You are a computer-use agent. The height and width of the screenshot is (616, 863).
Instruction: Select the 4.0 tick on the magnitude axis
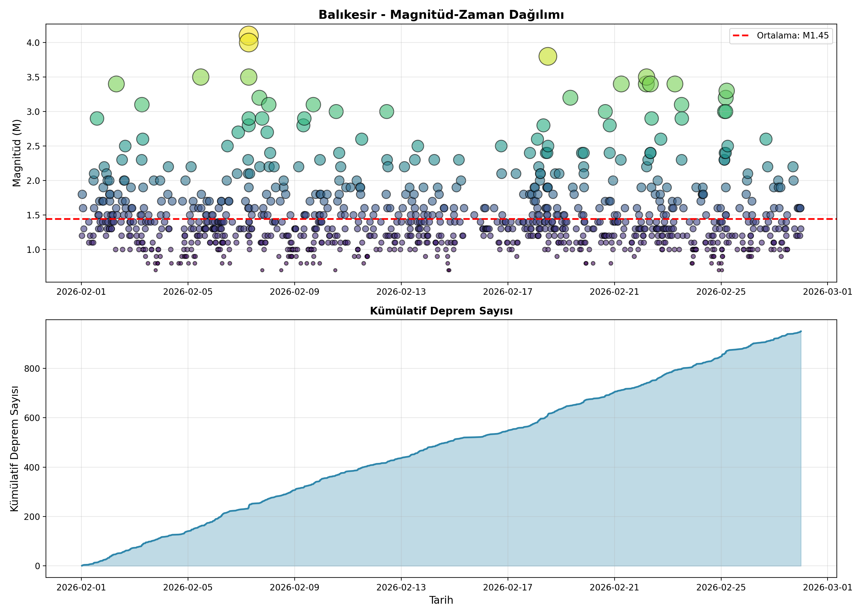33,43
